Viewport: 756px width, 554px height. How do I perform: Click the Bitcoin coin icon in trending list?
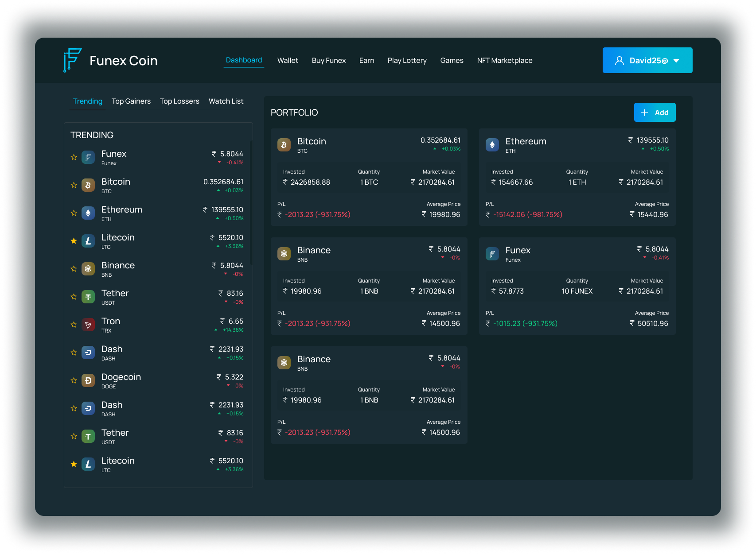88,185
